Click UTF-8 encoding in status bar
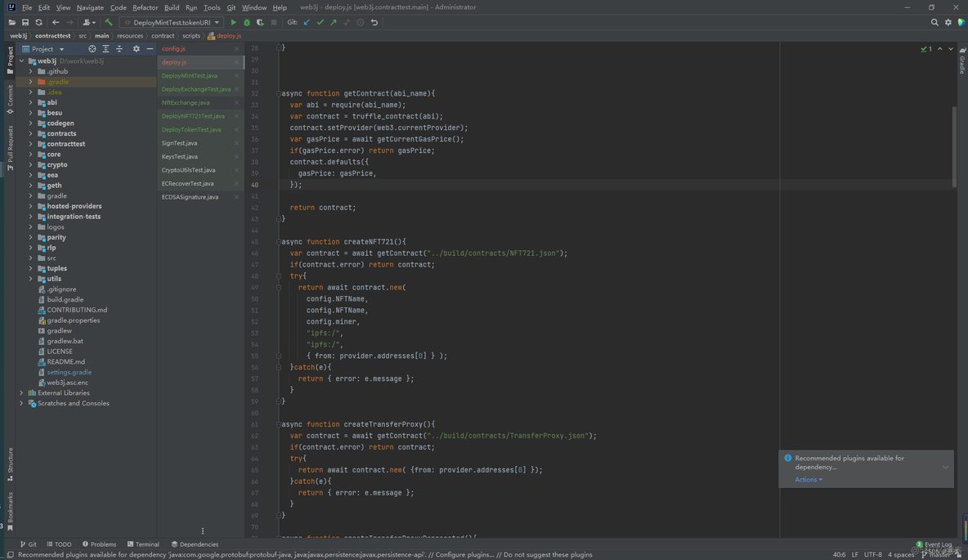The width and height of the screenshot is (968, 560). [873, 554]
